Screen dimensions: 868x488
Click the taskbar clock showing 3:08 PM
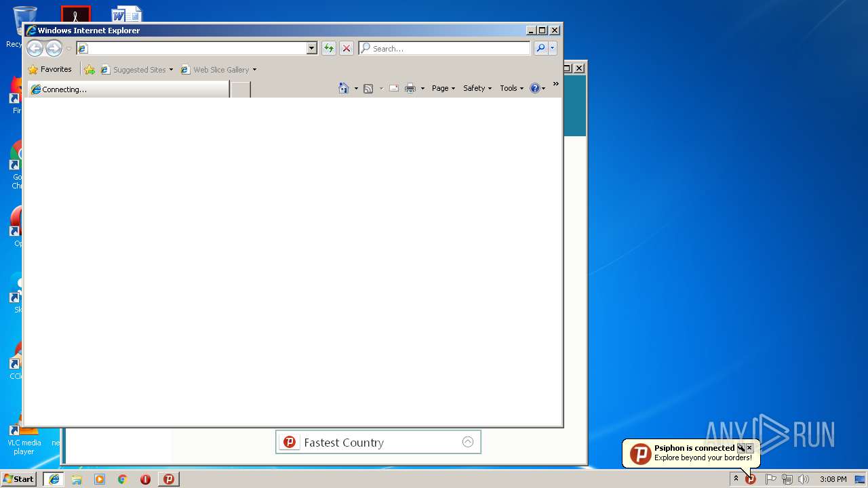click(833, 479)
